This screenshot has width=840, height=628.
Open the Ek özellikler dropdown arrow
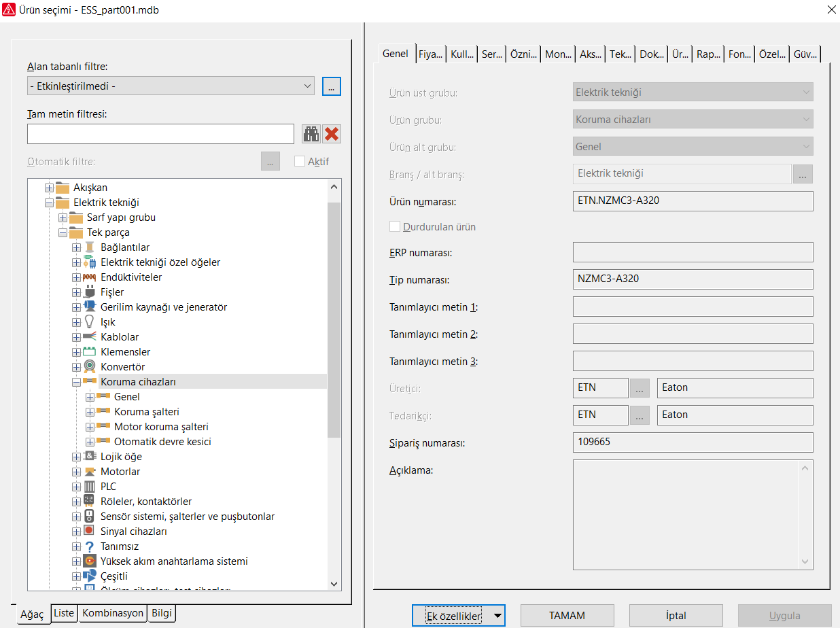coord(498,616)
